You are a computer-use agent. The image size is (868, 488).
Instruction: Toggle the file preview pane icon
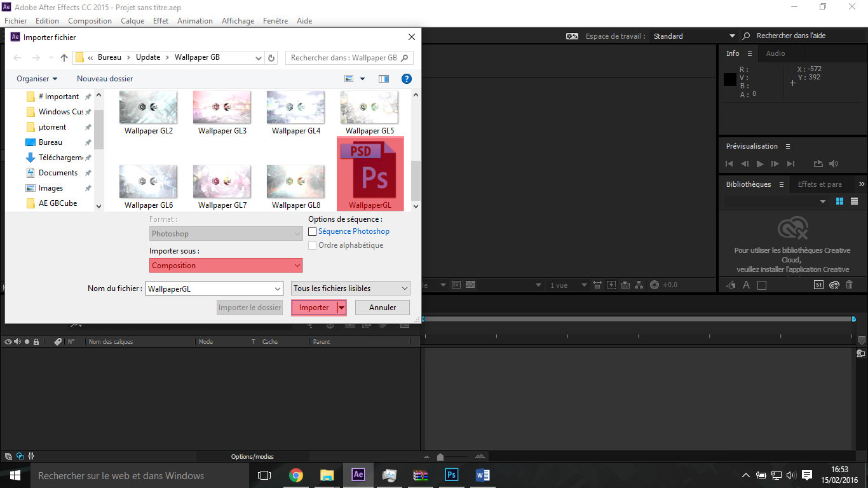pos(384,79)
